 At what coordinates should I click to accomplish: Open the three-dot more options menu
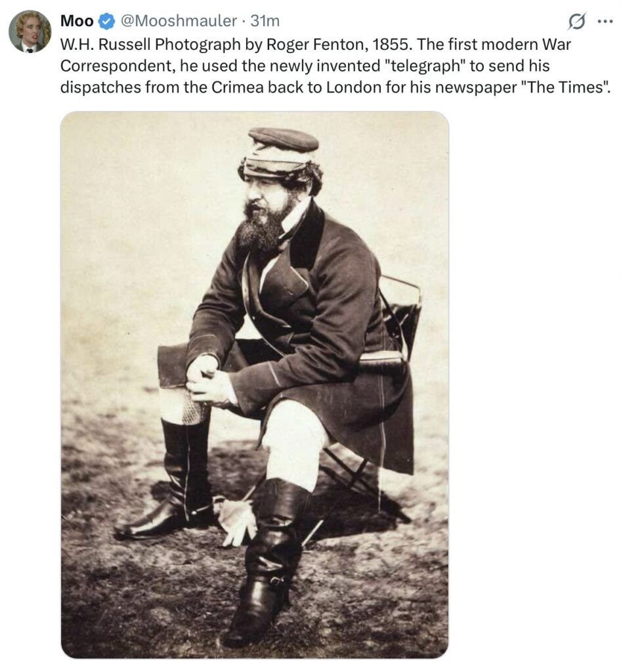click(605, 22)
